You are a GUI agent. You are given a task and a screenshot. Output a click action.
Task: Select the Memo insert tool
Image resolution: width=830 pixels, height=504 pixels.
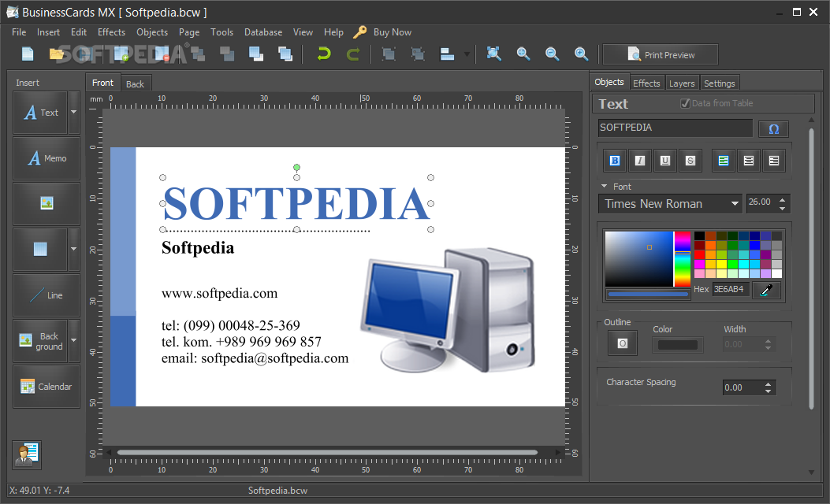47,158
